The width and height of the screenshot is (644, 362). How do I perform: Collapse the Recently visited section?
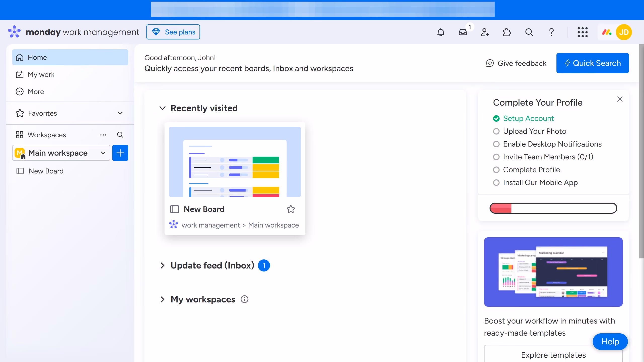163,108
